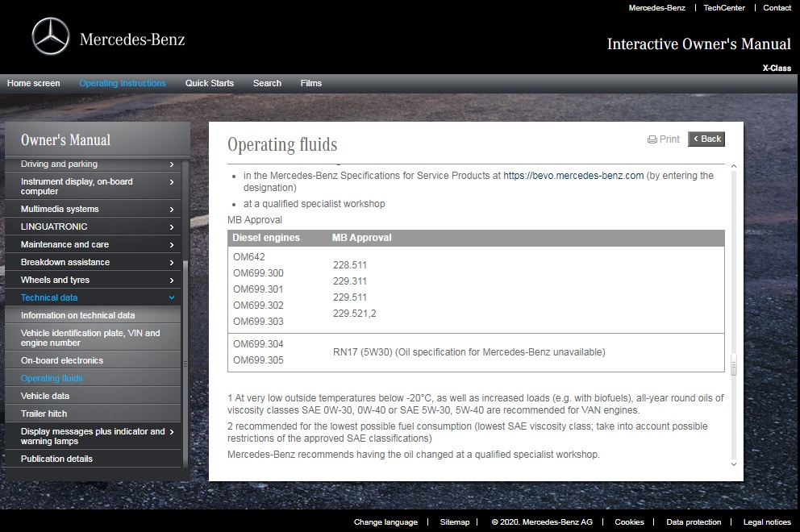Expand Multimedia systems chevron

(x=172, y=209)
